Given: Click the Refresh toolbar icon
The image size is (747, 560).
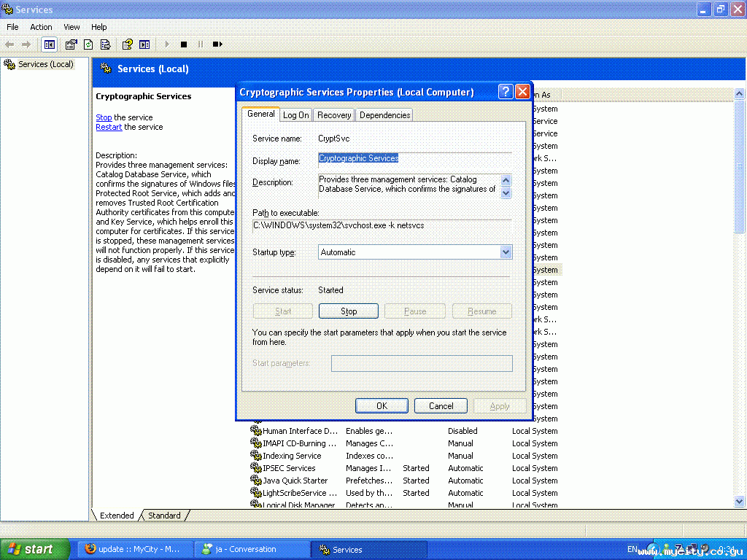Looking at the screenshot, I should (x=88, y=44).
